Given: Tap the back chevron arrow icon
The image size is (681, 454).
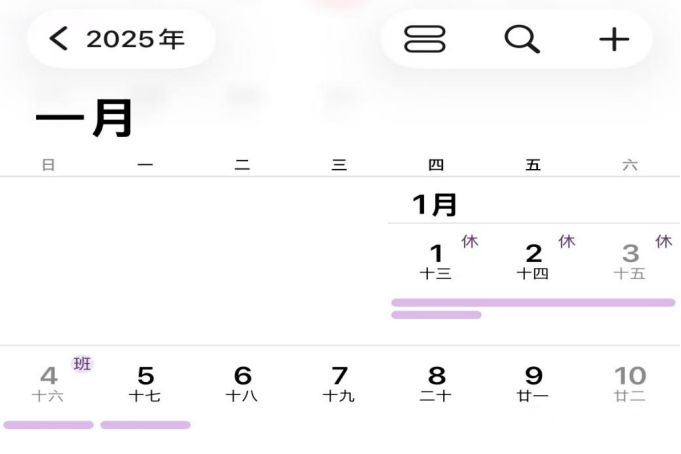Looking at the screenshot, I should [x=59, y=39].
